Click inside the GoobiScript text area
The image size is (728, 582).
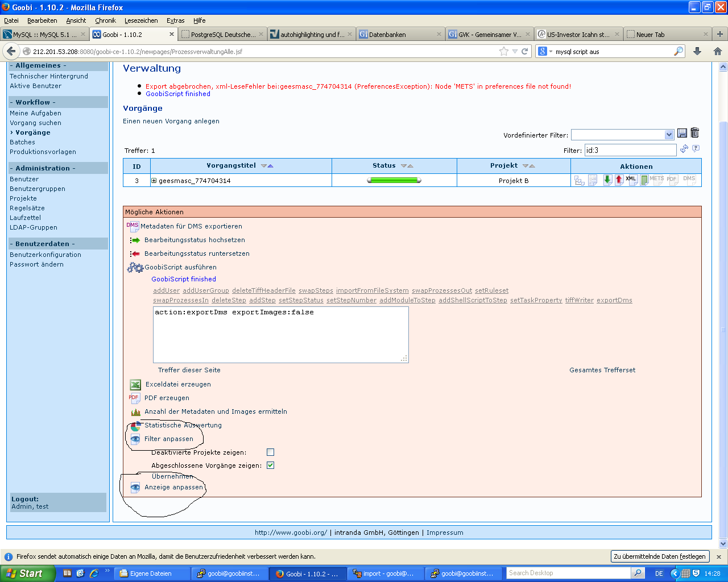[280, 335]
